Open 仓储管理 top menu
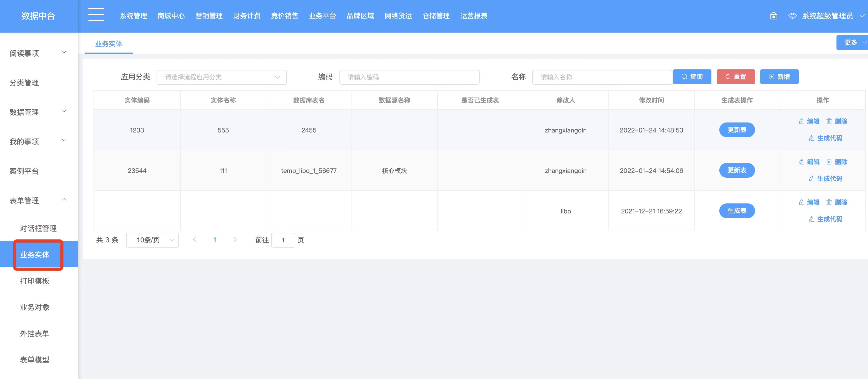868x379 pixels. (x=436, y=16)
